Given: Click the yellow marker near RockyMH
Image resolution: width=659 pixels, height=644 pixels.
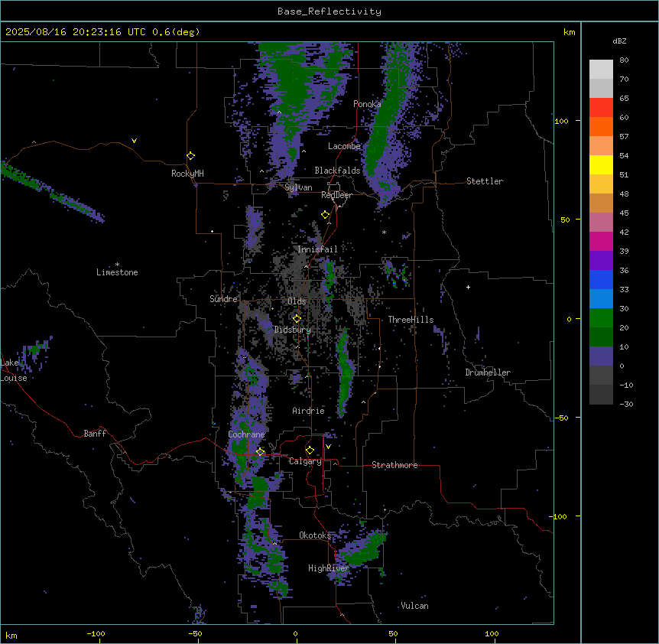Looking at the screenshot, I should point(191,155).
